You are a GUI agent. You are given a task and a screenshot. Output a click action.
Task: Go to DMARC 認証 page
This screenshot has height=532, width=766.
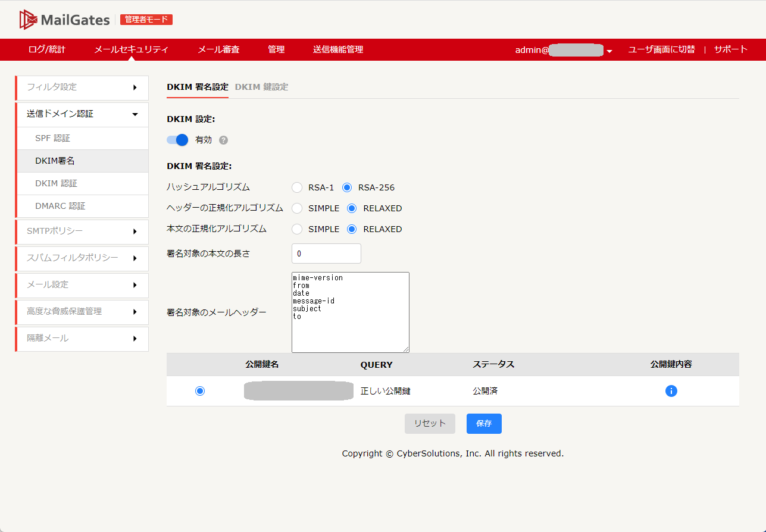tap(82, 206)
